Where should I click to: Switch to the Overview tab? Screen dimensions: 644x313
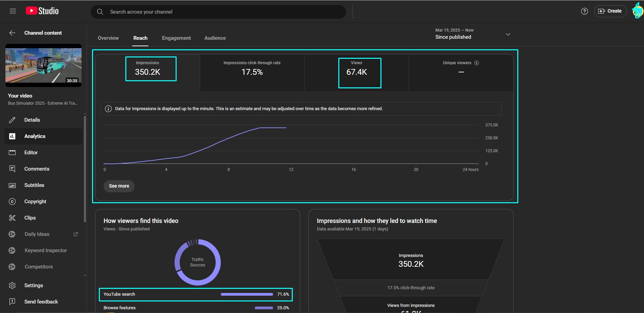(108, 38)
